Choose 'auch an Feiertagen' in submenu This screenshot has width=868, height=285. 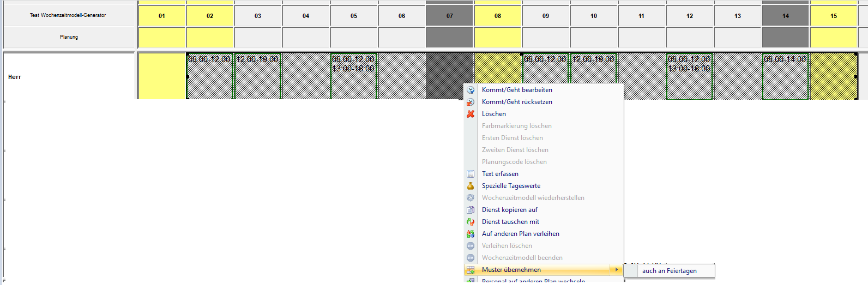tap(669, 271)
